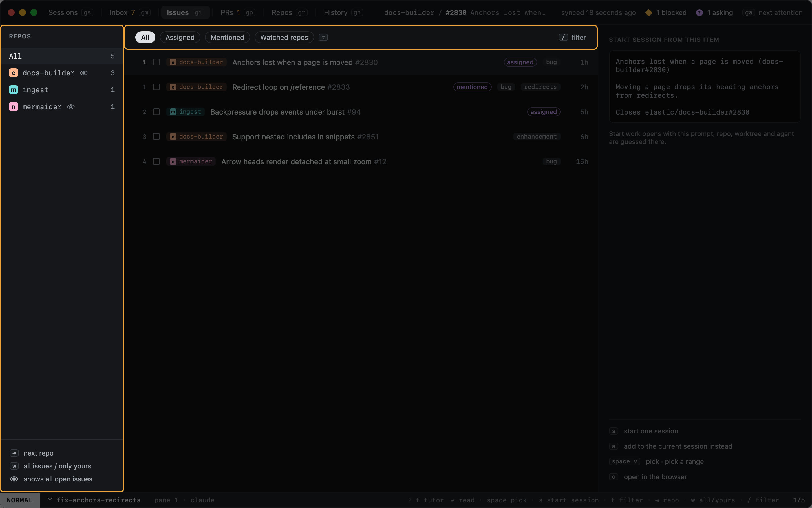The height and width of the screenshot is (508, 812).
Task: Click the purple question mark asking icon
Action: pyautogui.click(x=699, y=13)
